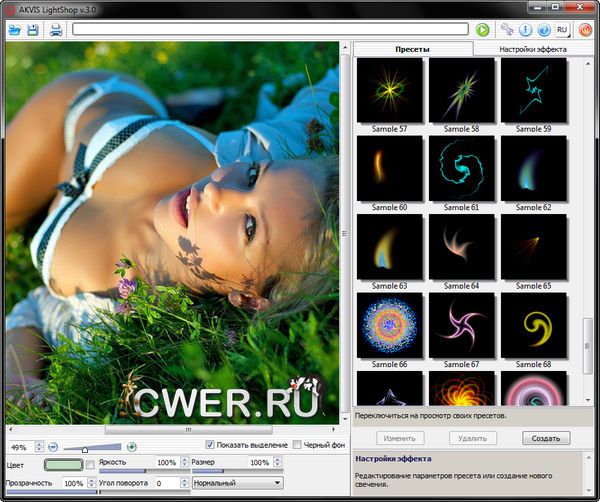Open the Нормальный blend mode dropdown
This screenshot has height=502, width=600.
(x=236, y=483)
